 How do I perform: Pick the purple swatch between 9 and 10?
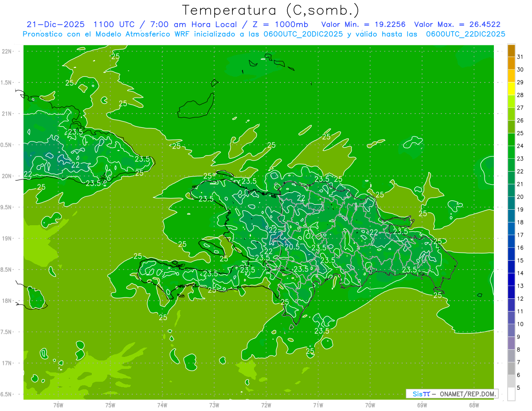[511, 331]
